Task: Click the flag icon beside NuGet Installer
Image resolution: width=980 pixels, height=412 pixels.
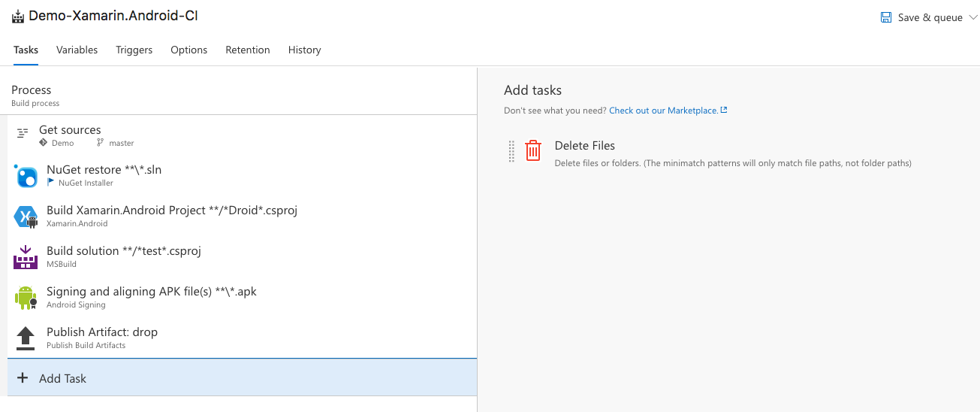Action: coord(50,183)
